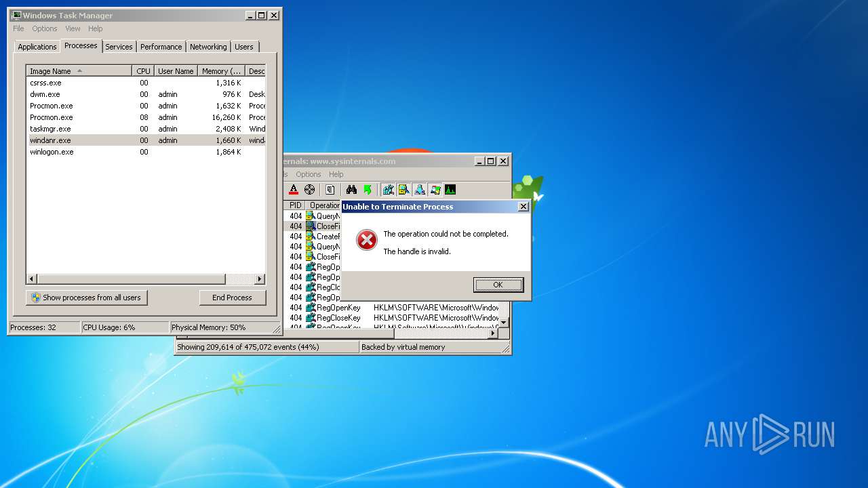This screenshot has height=488, width=868.
Task: Click the RegOpenKey operation text in Process Monitor
Action: (338, 308)
